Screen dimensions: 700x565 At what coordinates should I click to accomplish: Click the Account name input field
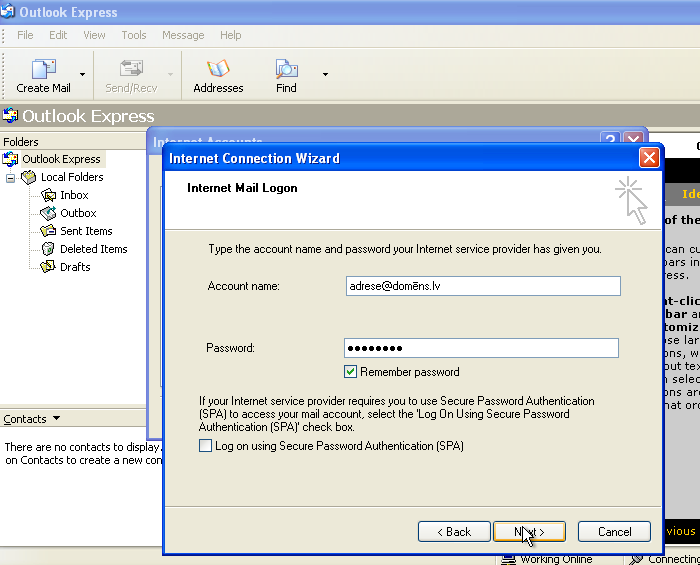coord(483,286)
